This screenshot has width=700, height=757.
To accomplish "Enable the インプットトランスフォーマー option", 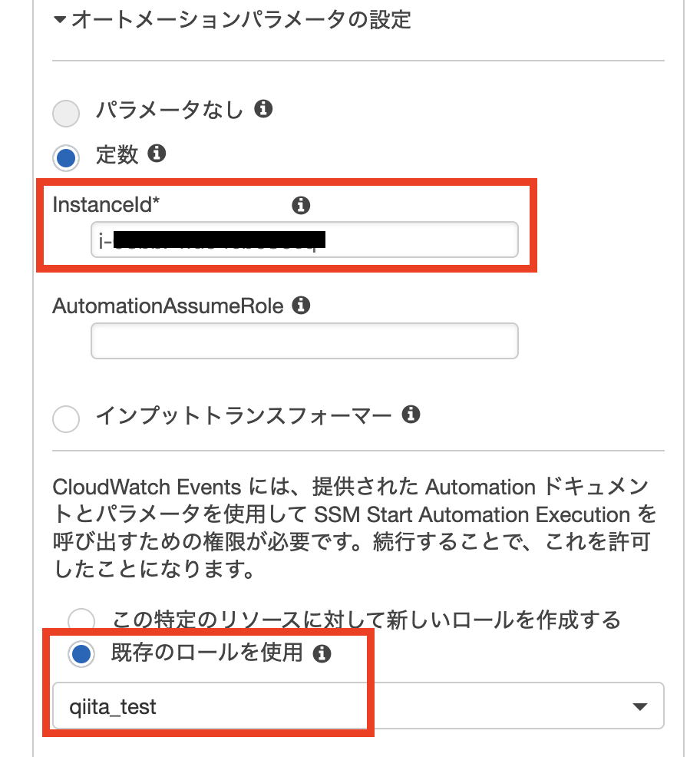I will tap(66, 419).
